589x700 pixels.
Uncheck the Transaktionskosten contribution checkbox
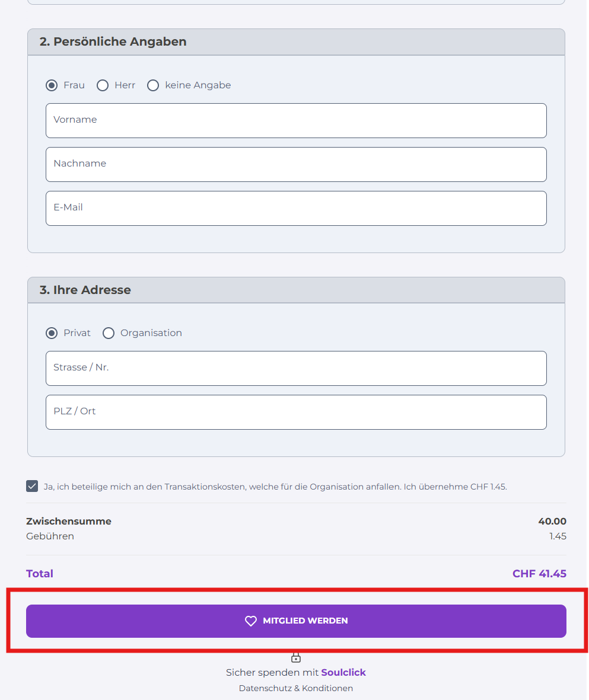pos(32,486)
